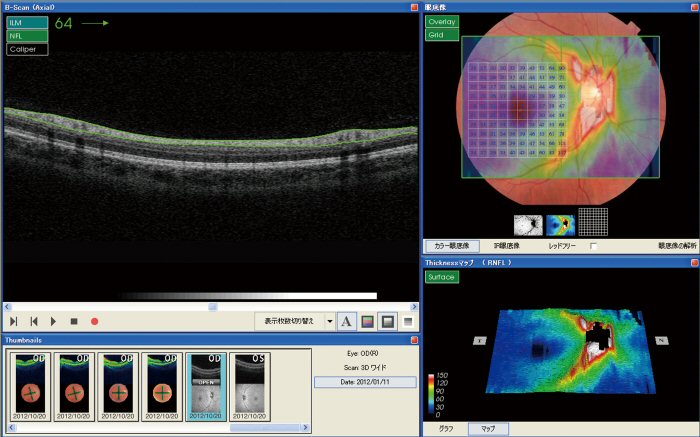Toggle the Overlay button on the fundus image

[x=441, y=21]
